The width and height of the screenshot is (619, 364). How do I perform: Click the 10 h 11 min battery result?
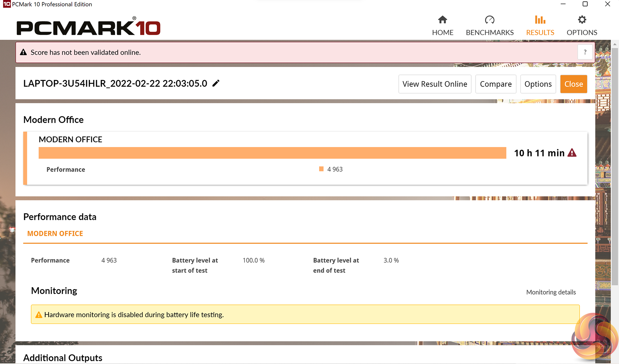539,153
